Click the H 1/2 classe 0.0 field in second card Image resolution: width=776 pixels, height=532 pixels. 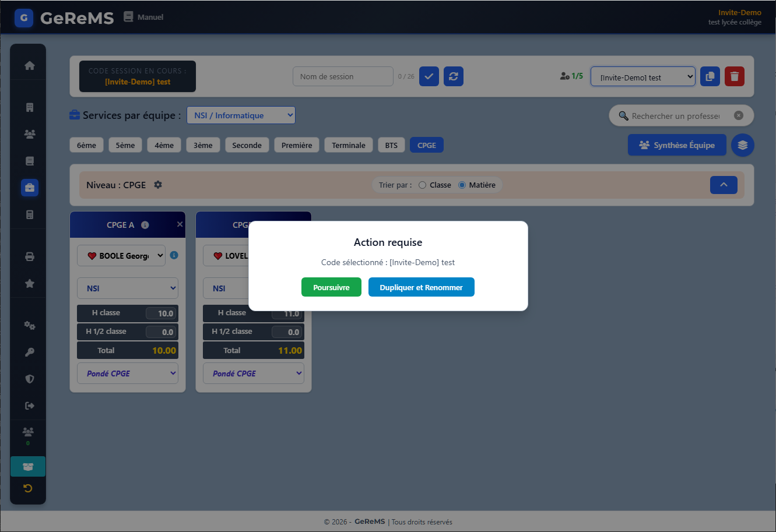(287, 332)
